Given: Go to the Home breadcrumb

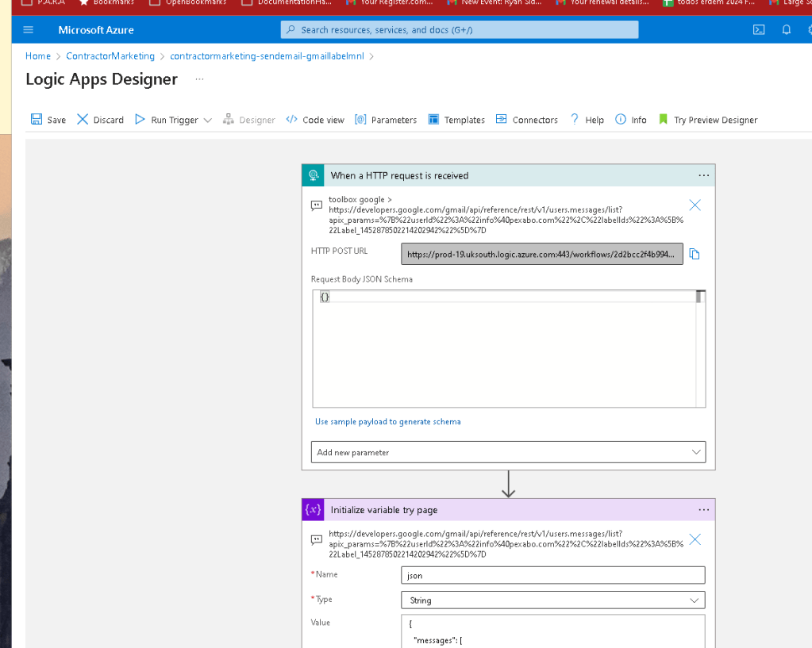Looking at the screenshot, I should point(38,56).
